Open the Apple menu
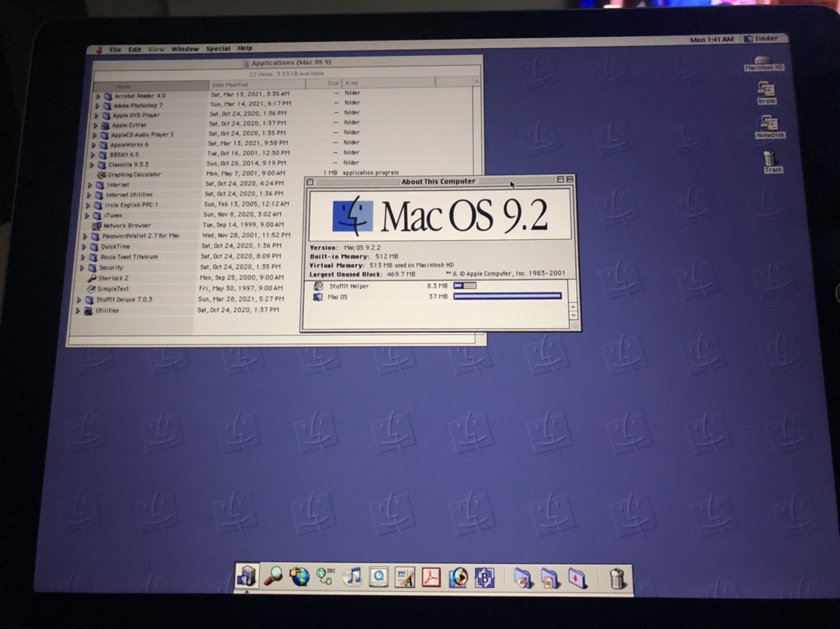Screen dimensions: 840x629 click(x=98, y=49)
